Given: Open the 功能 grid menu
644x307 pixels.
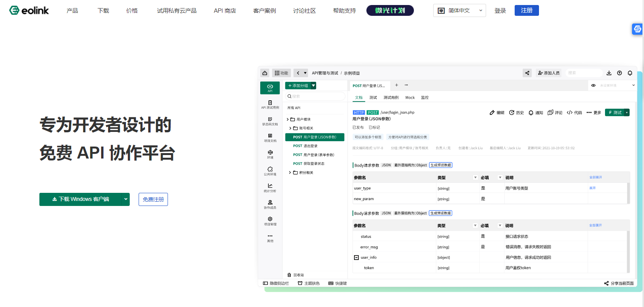Looking at the screenshot, I should 281,73.
